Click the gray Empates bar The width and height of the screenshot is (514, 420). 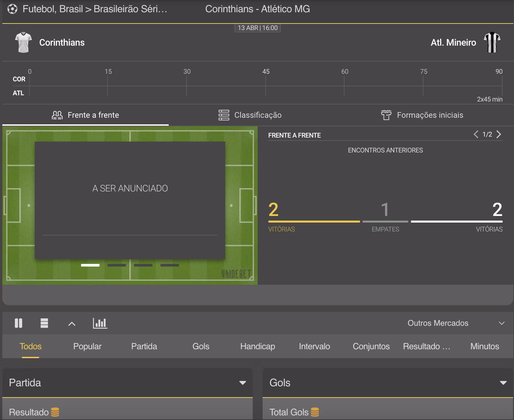[385, 222]
